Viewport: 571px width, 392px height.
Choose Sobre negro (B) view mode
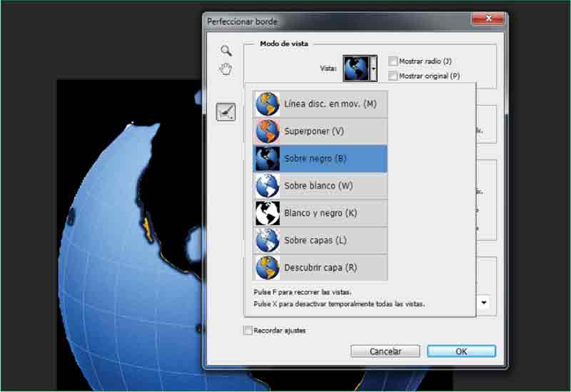pos(320,159)
